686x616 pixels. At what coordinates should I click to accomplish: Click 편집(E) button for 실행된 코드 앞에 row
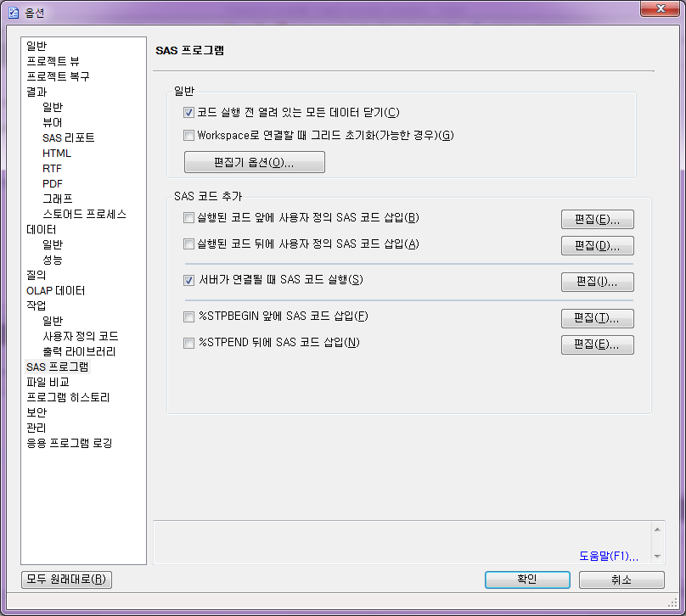(x=597, y=219)
